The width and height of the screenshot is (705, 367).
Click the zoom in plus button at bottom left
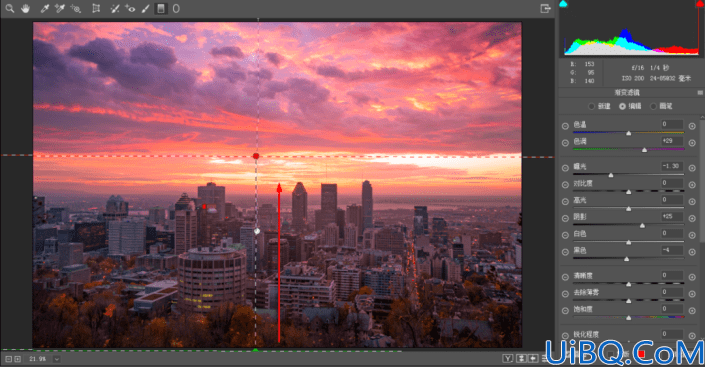tap(18, 359)
